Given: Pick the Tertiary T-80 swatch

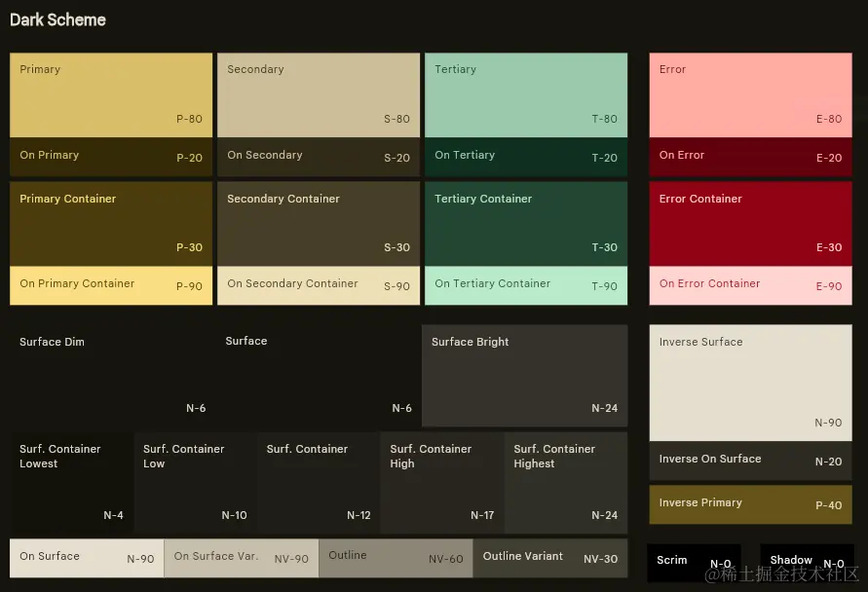Looking at the screenshot, I should point(526,94).
